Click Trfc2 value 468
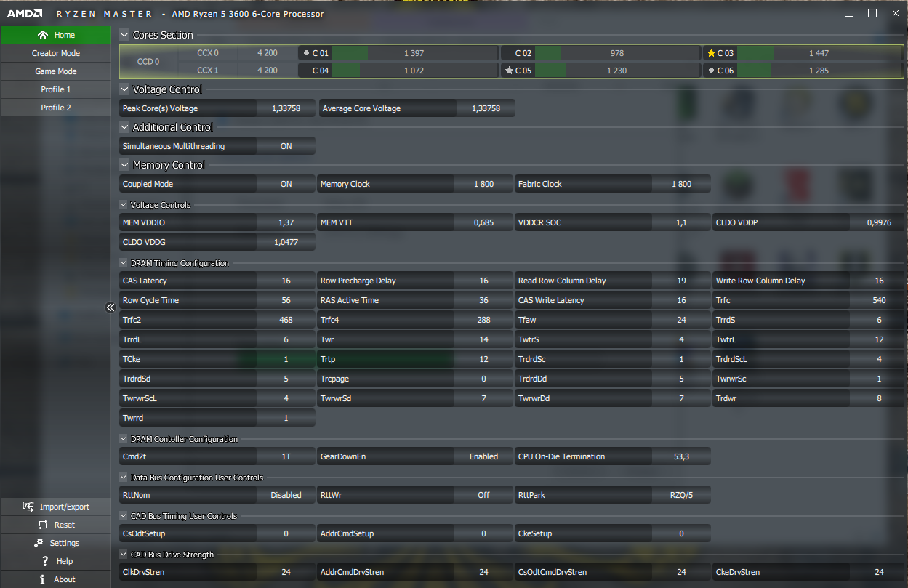The width and height of the screenshot is (908, 588). coord(286,320)
